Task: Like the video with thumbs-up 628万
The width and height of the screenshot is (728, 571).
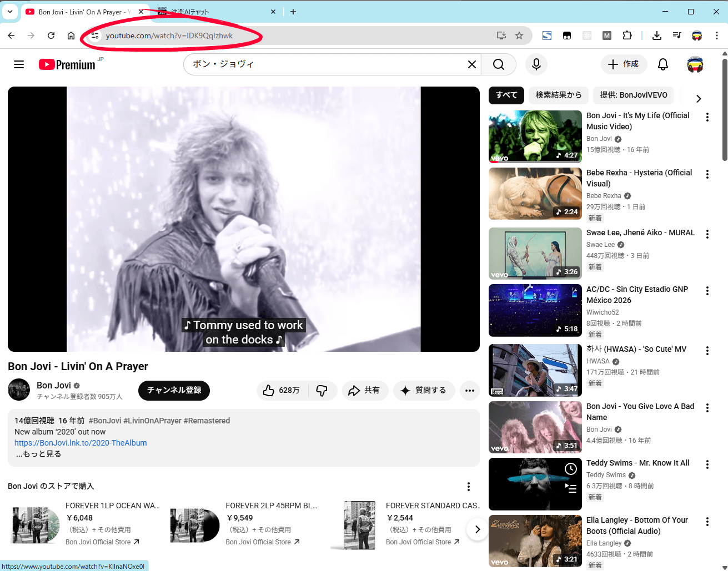Action: pyautogui.click(x=282, y=391)
